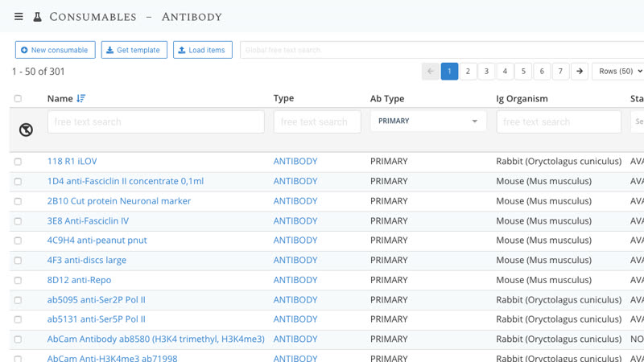Screen dimensions: 644x362
Task: Select page 5 in pagination
Action: point(523,72)
